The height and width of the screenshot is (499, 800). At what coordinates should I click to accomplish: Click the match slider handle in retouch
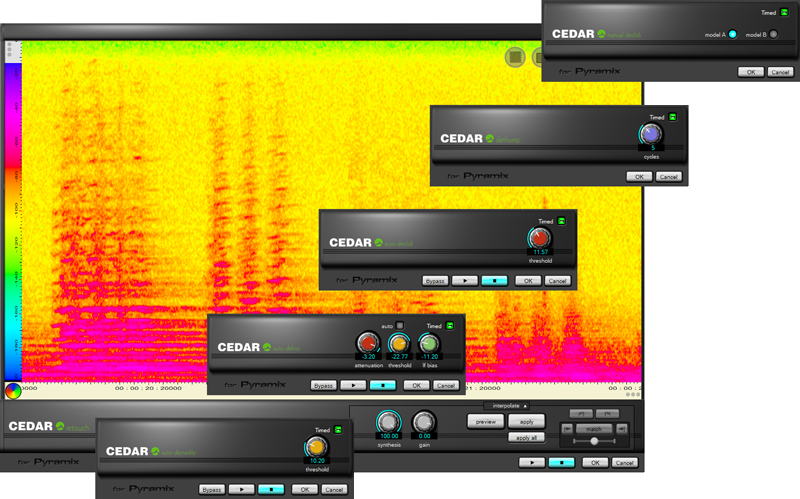pyautogui.click(x=594, y=441)
